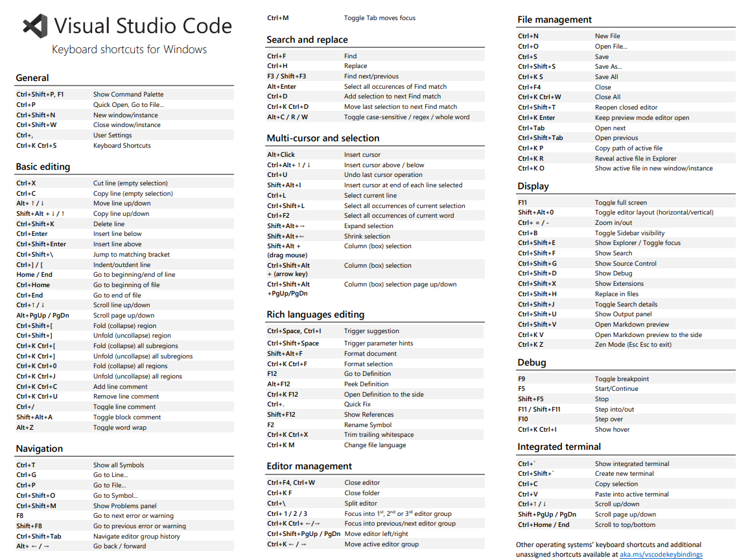
Task: Click the General section heading
Action: tap(32, 78)
